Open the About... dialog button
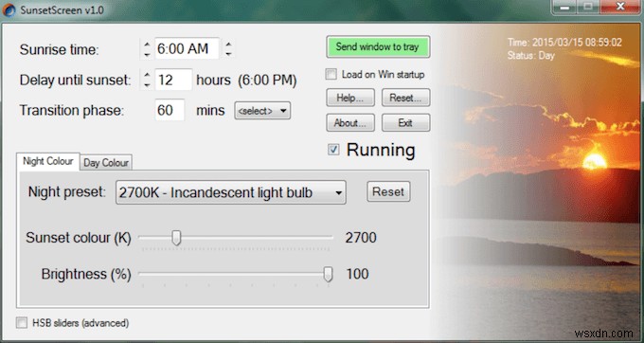 [x=350, y=123]
